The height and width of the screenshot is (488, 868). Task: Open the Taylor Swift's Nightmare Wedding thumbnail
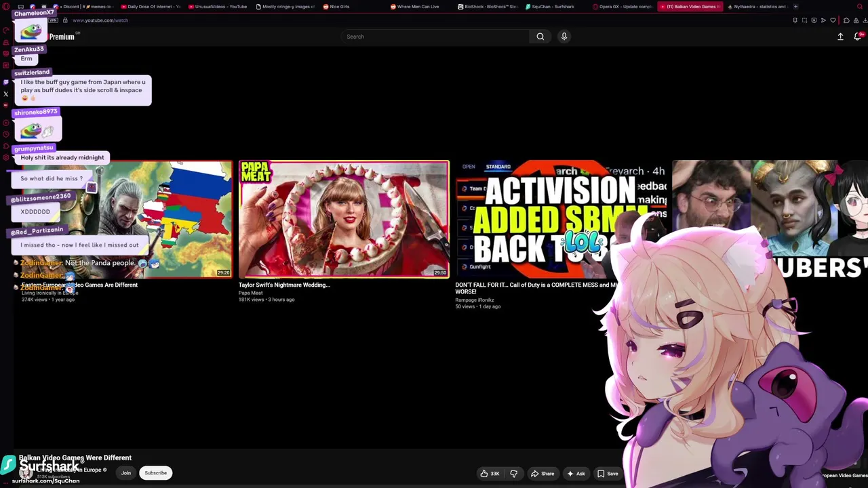pyautogui.click(x=343, y=219)
